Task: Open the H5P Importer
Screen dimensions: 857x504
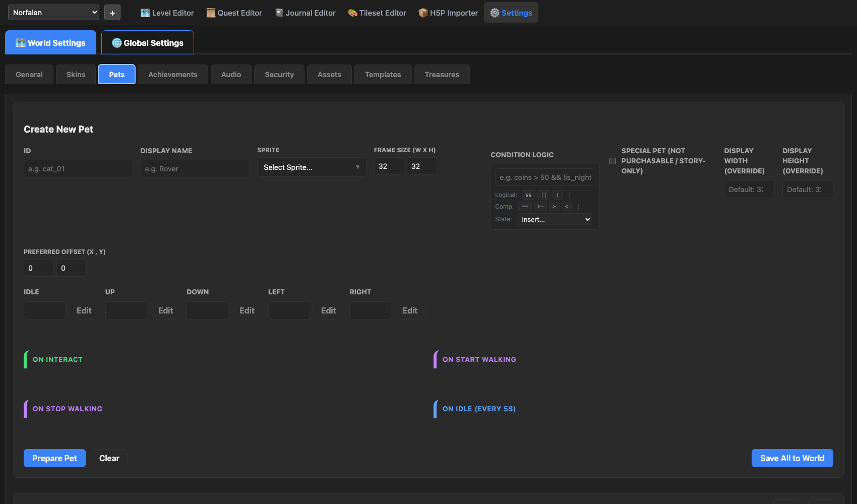Action: tap(448, 13)
